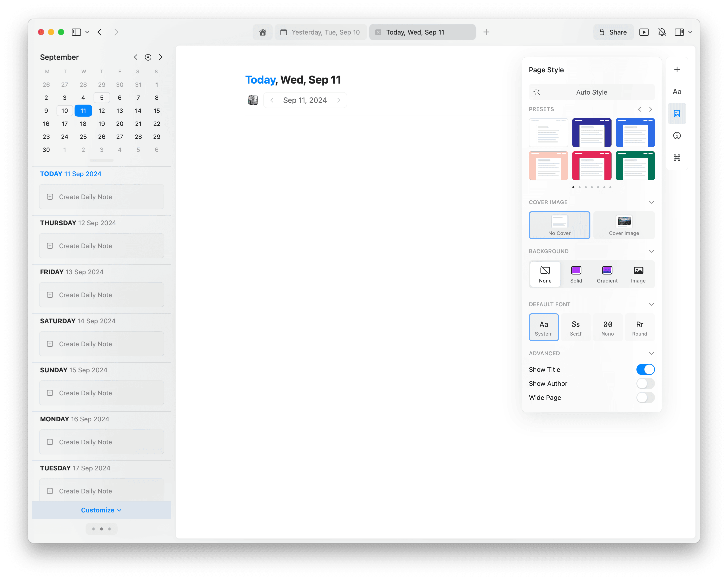Viewport: 728px width, 580px height.
Task: Open the Customize dropdown in sidebar
Action: pyautogui.click(x=101, y=510)
